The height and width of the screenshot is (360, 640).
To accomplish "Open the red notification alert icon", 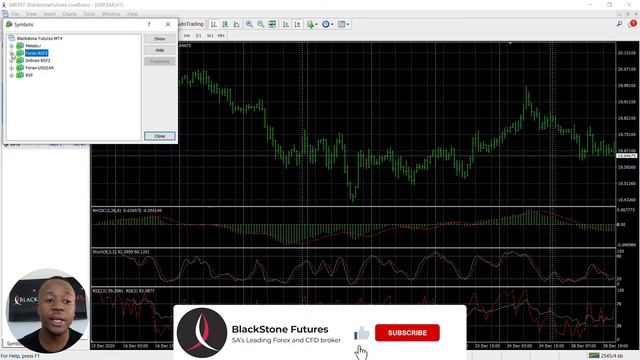I will (633, 24).
